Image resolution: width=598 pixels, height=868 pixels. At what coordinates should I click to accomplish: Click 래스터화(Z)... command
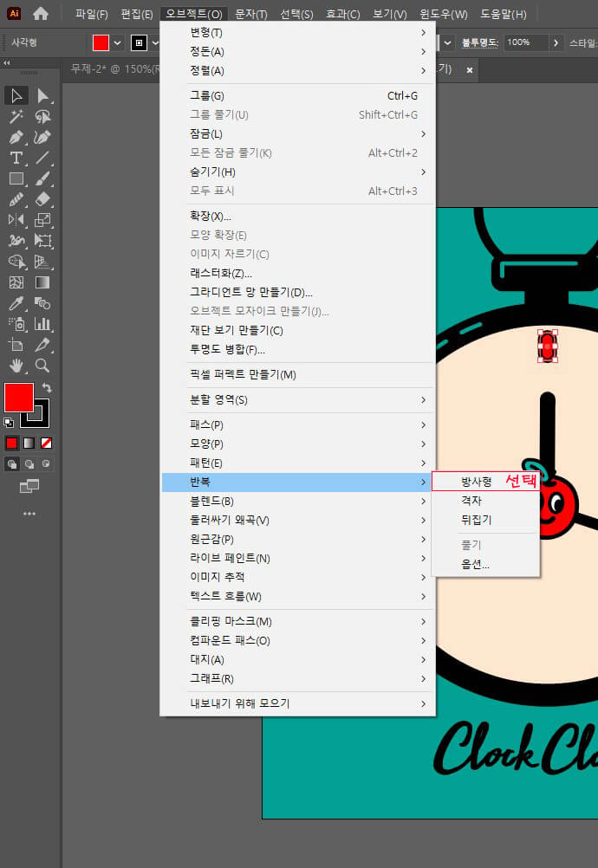(298, 273)
